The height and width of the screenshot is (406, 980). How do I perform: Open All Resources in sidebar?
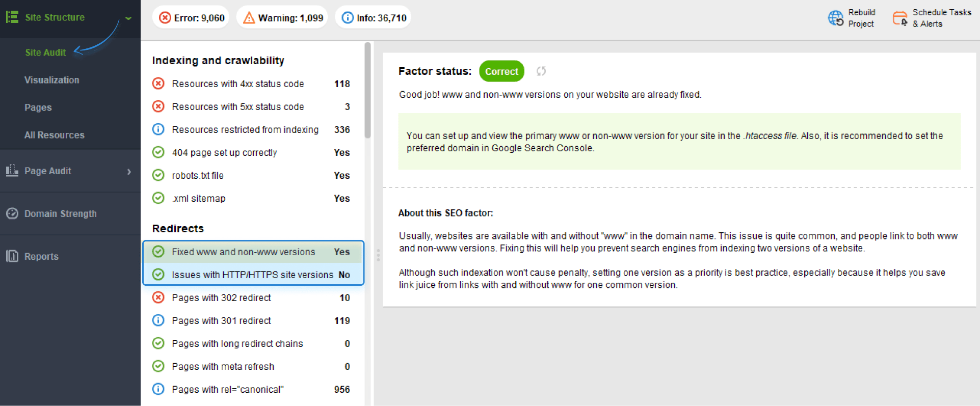pyautogui.click(x=54, y=135)
